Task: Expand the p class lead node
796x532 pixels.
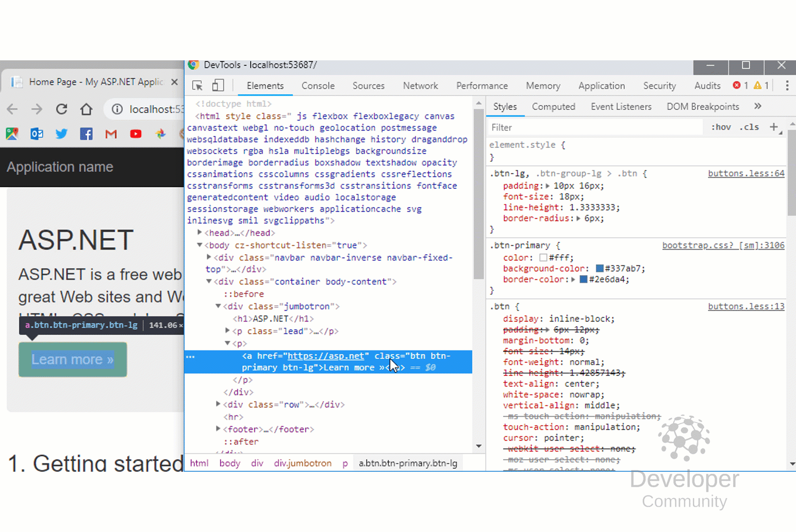Action: tap(227, 330)
